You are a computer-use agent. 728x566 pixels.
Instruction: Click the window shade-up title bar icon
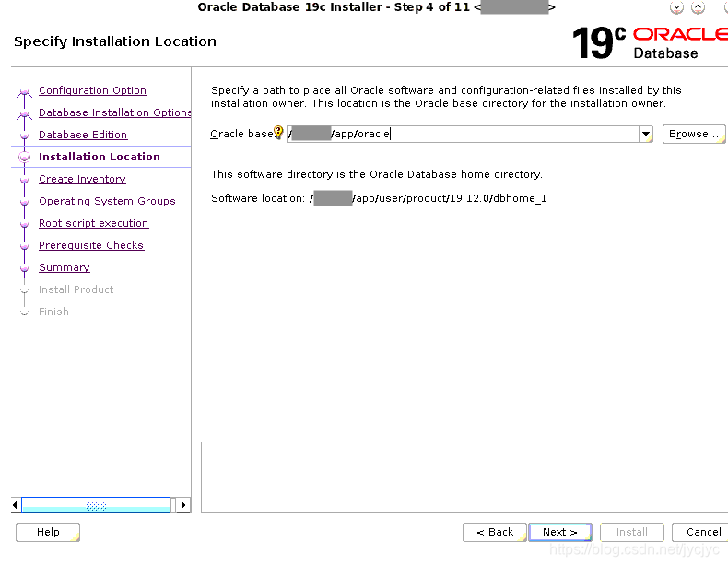[698, 8]
